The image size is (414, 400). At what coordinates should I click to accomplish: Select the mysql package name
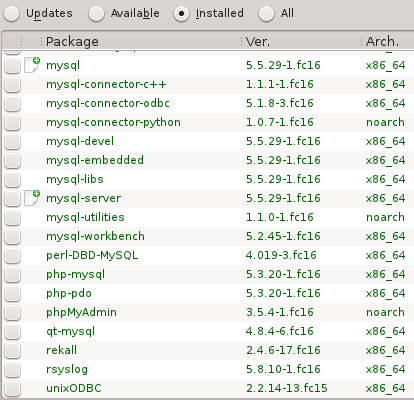[x=63, y=65]
